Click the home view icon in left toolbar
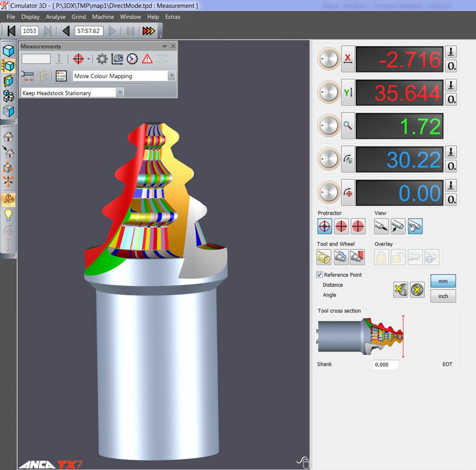 8,137
